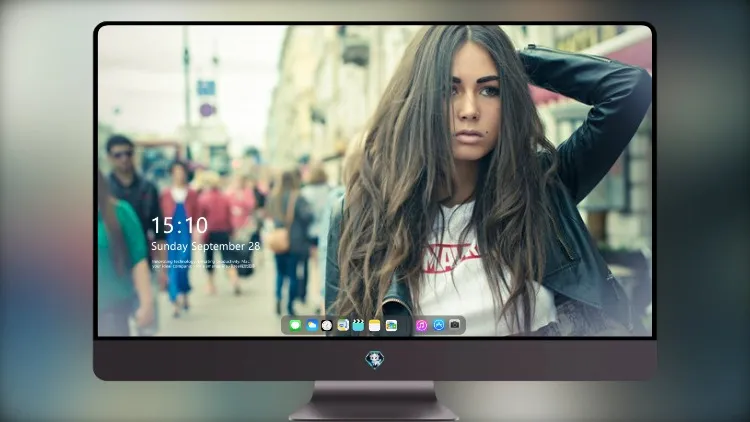The image size is (750, 422).
Task: Open the pink iTunes music app
Action: (x=421, y=325)
